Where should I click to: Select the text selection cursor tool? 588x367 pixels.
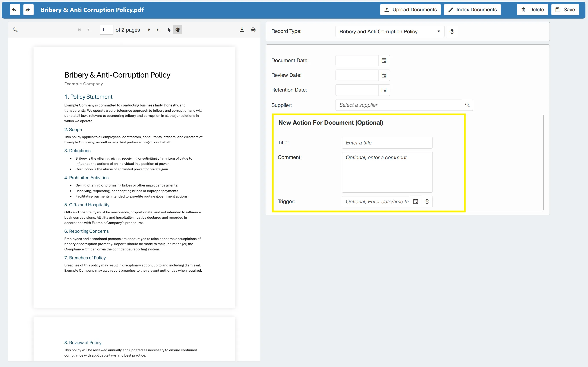[x=169, y=30]
